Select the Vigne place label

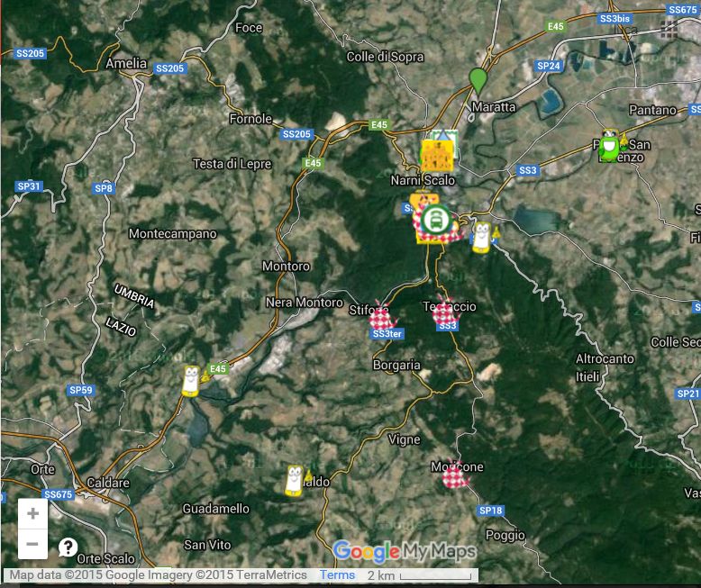click(x=405, y=439)
